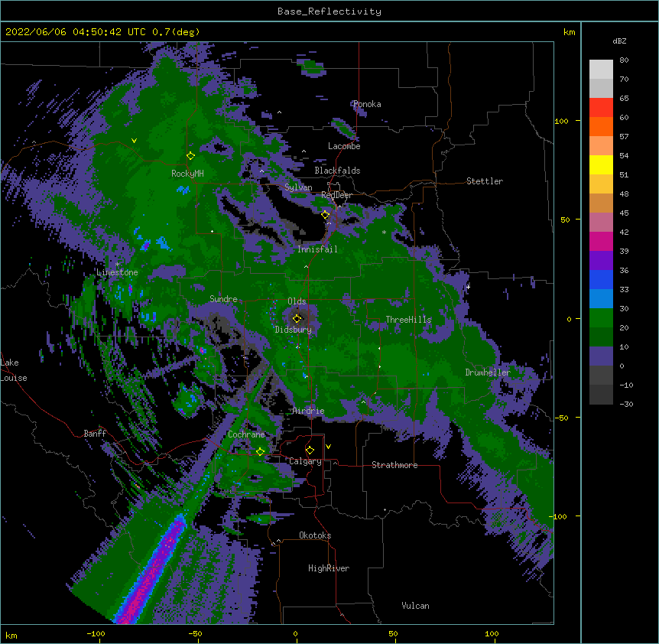Click the red 60-65 dBZ legend swatch
The height and width of the screenshot is (644, 659).
[601, 108]
